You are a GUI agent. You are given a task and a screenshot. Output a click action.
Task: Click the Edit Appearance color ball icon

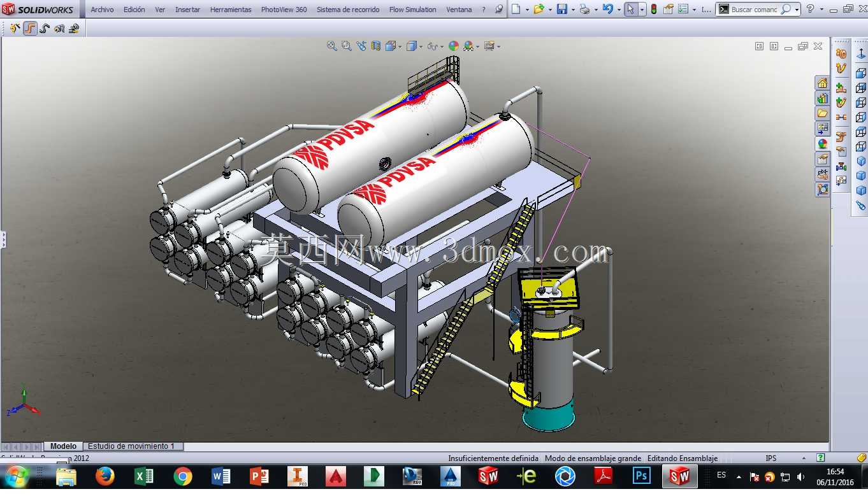point(454,46)
